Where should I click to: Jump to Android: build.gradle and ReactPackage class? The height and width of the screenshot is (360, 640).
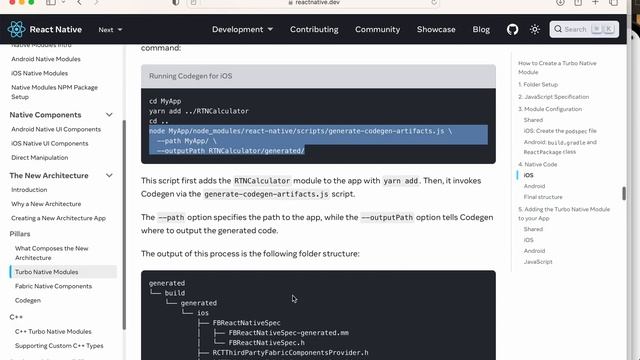[x=560, y=147]
